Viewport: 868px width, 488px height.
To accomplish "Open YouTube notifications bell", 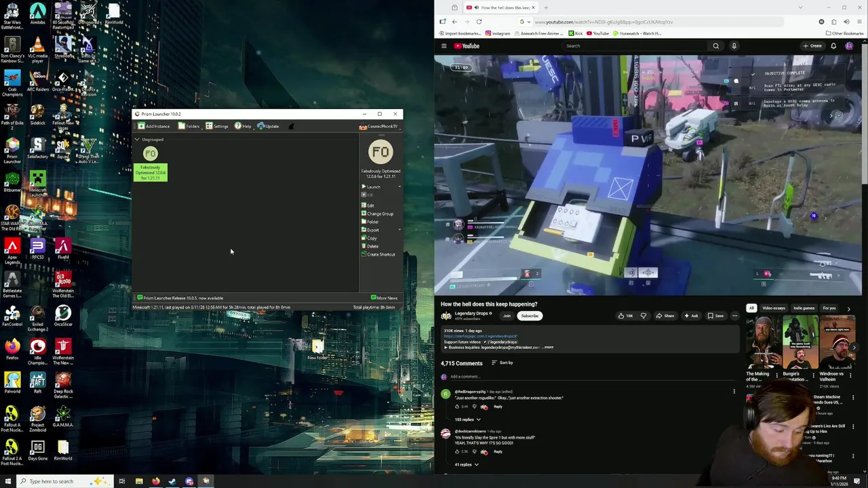I will 833,46.
